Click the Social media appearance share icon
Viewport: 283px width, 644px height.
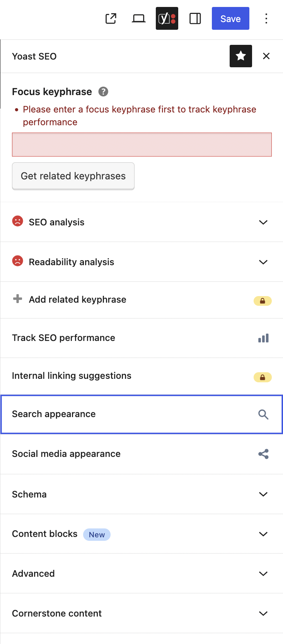263,454
